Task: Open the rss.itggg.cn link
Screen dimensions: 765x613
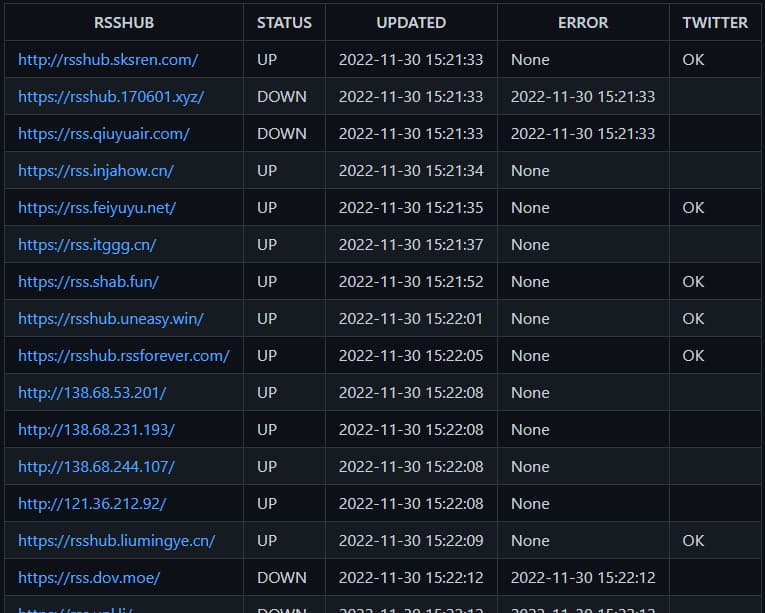Action: pos(87,245)
